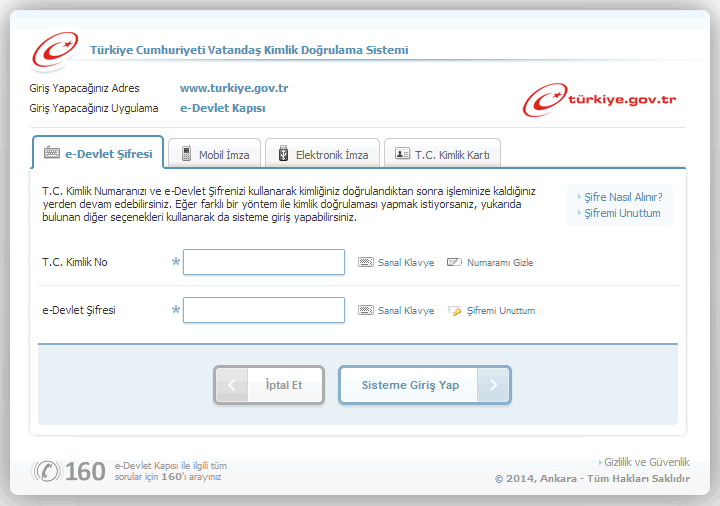Click the Turkish emblem logo beside the page title
This screenshot has width=720, height=506.
click(55, 50)
